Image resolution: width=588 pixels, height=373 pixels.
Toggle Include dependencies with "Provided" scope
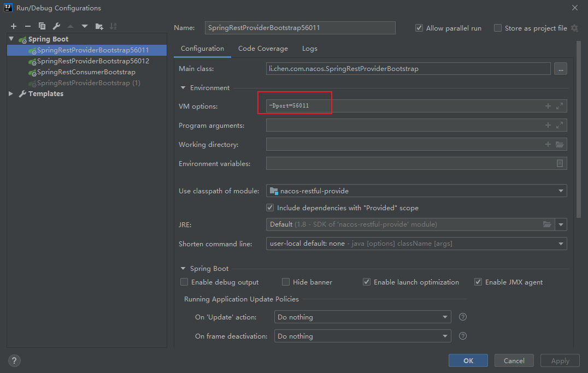point(269,208)
